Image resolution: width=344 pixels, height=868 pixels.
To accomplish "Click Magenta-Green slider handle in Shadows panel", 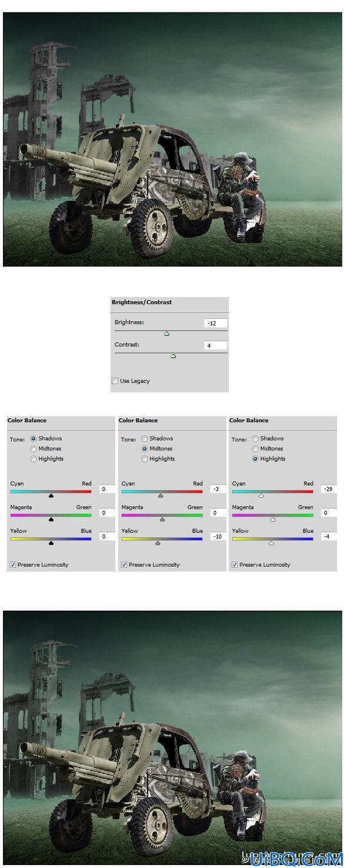I will click(51, 520).
